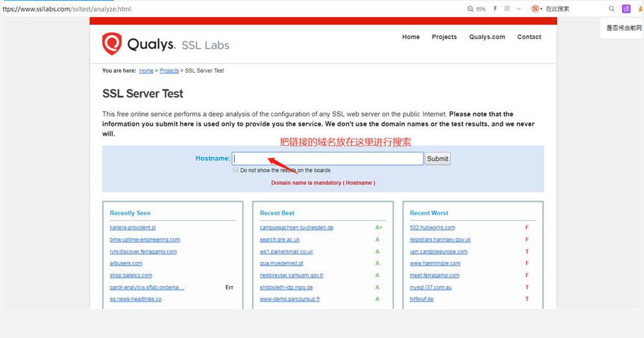This screenshot has width=644, height=338.
Task: Click the search magnifier icon in toolbar
Action: [x=612, y=8]
